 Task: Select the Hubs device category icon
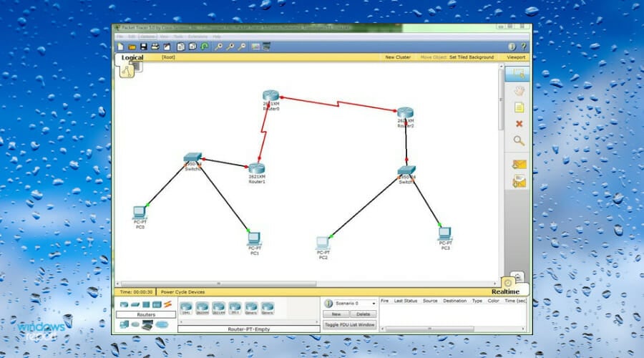click(x=146, y=304)
